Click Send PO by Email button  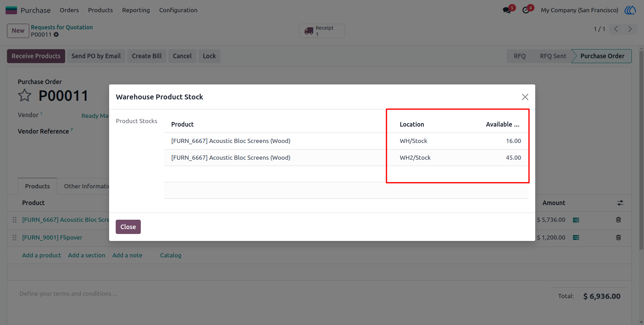(x=96, y=56)
